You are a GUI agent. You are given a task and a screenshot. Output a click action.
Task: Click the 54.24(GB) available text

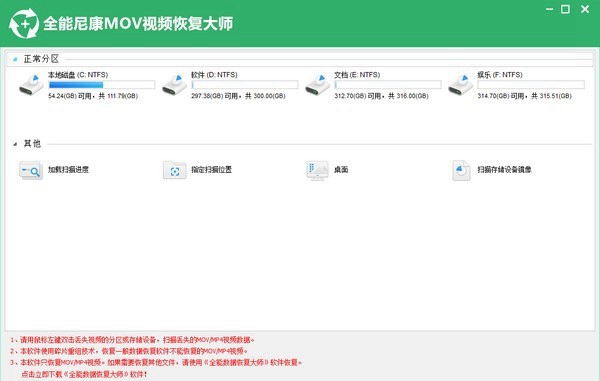point(93,96)
